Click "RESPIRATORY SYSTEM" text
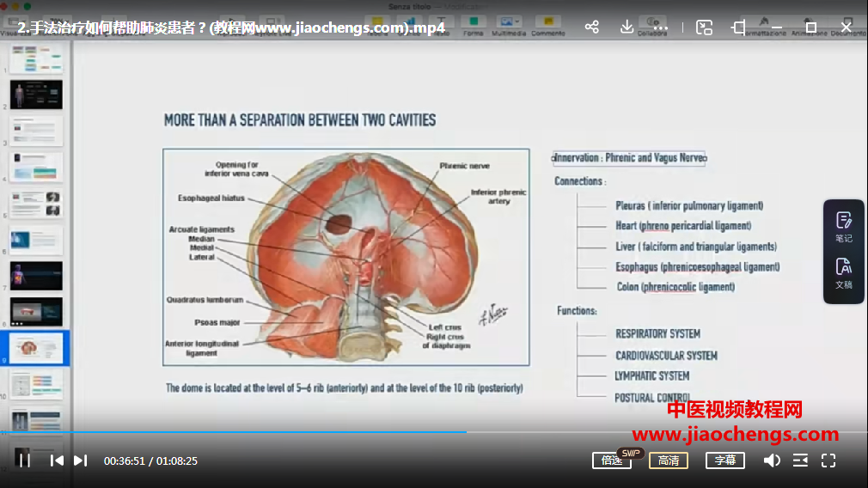 [x=657, y=333]
